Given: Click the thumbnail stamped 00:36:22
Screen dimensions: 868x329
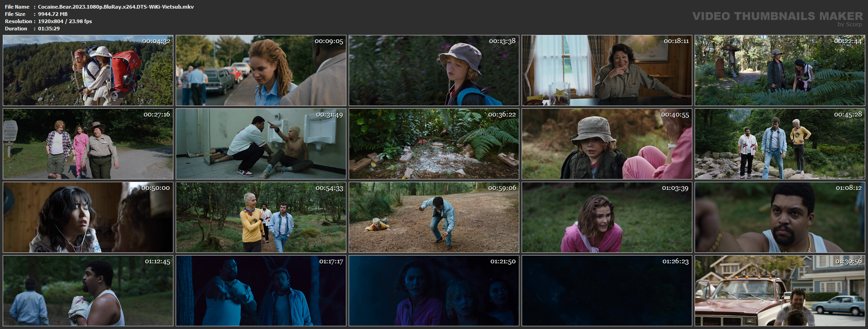Looking at the screenshot, I should click(x=434, y=144).
